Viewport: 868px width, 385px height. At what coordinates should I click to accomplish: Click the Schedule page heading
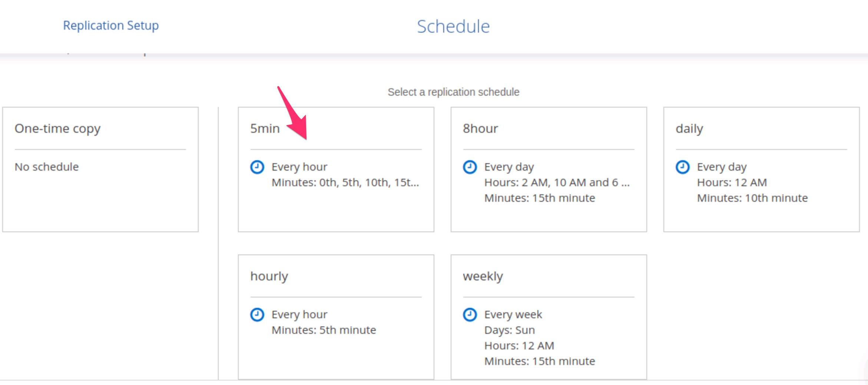click(453, 27)
